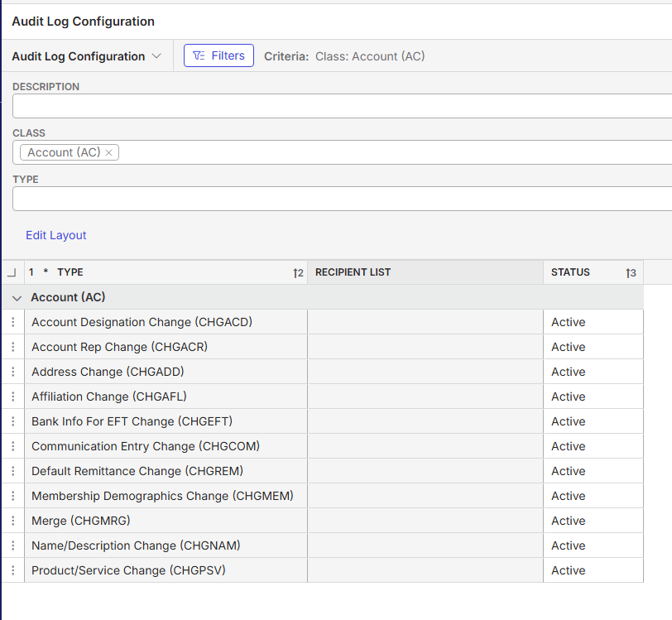
Task: Select Address Change (CHGADD) text
Action: (108, 372)
